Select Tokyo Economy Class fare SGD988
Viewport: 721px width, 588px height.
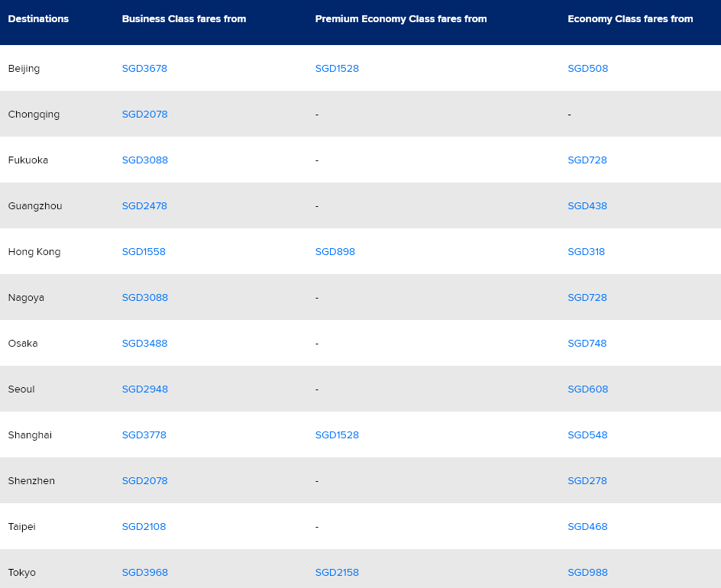tap(587, 573)
